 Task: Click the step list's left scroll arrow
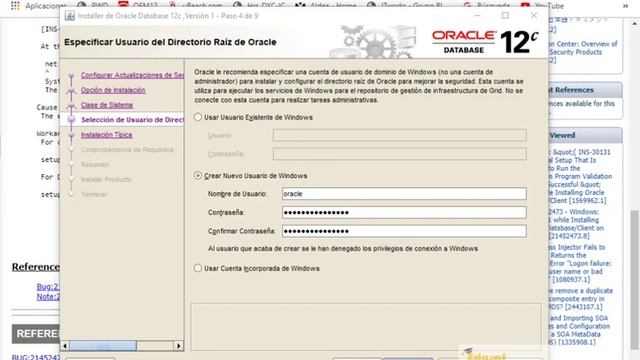(65, 346)
